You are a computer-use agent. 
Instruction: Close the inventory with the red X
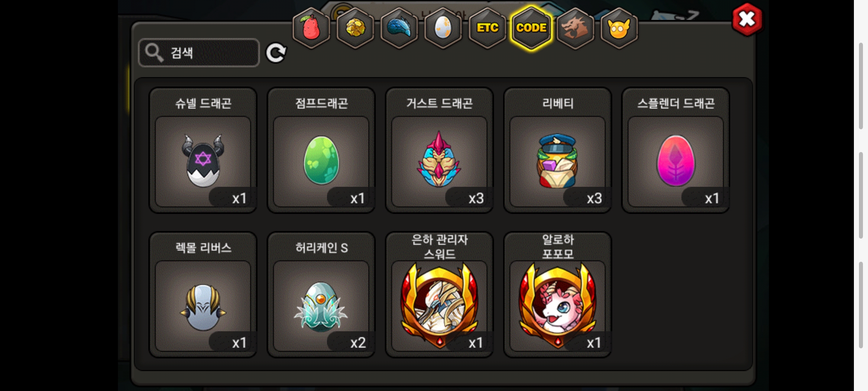(x=747, y=20)
